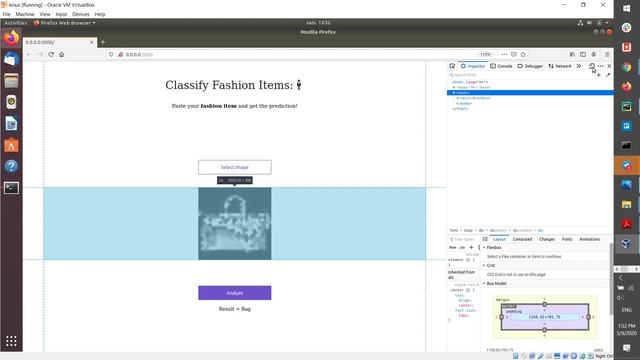This screenshot has height=360, width=640.
Task: Click the 110% zoom level indicator
Action: (485, 54)
